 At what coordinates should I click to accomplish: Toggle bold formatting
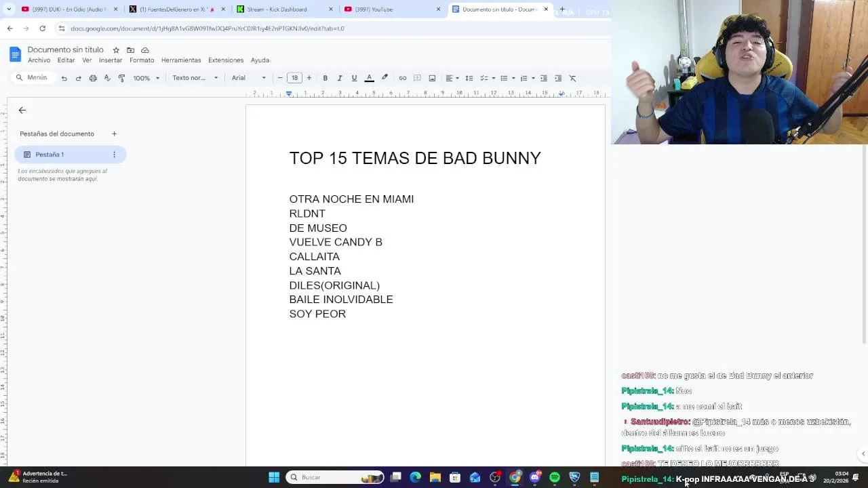pyautogui.click(x=325, y=78)
